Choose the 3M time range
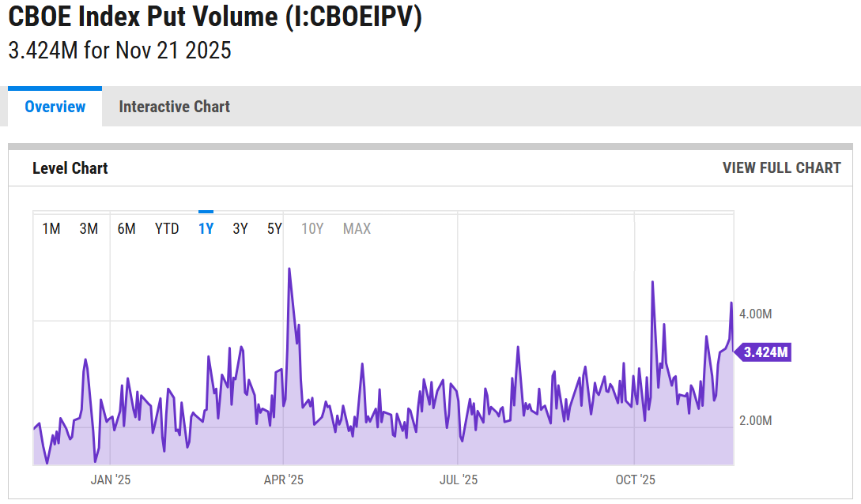The width and height of the screenshot is (861, 504). (89, 229)
